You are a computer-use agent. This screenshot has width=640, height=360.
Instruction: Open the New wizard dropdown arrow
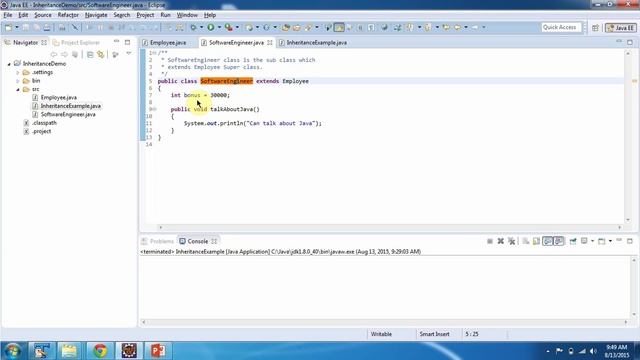point(17,27)
